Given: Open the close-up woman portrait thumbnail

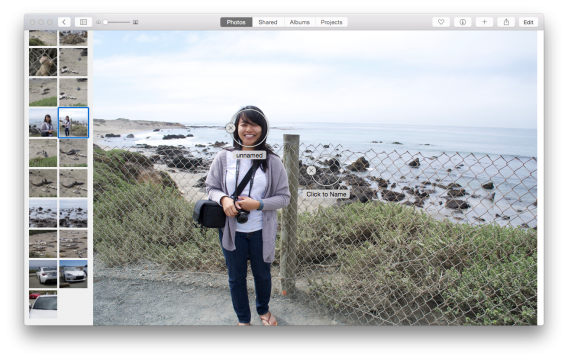Looking at the screenshot, I should [x=43, y=122].
